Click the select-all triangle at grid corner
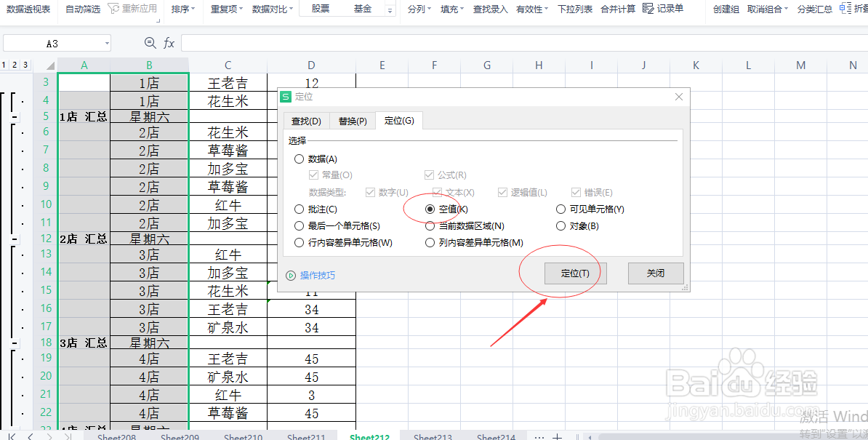The width and height of the screenshot is (868, 440). coord(50,65)
